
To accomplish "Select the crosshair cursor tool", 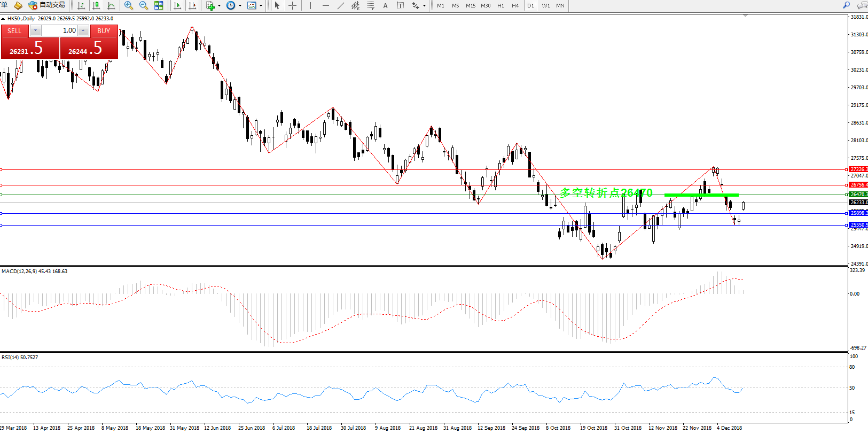I will pos(292,5).
